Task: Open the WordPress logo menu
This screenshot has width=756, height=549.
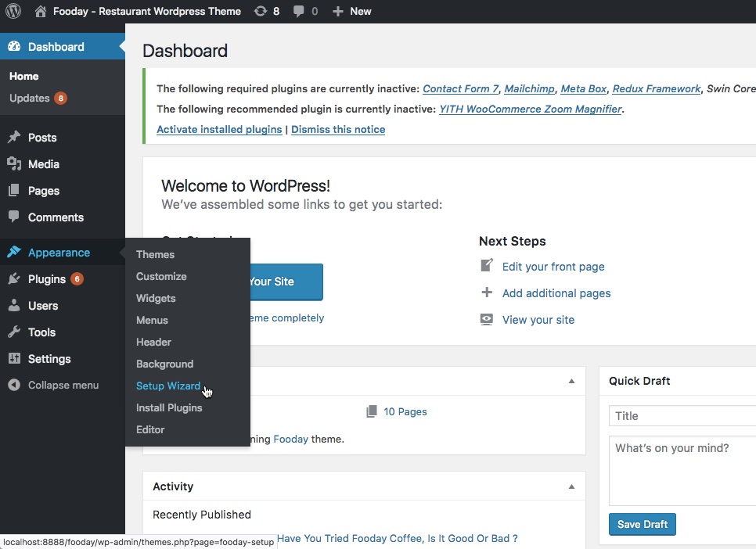Action: click(13, 11)
